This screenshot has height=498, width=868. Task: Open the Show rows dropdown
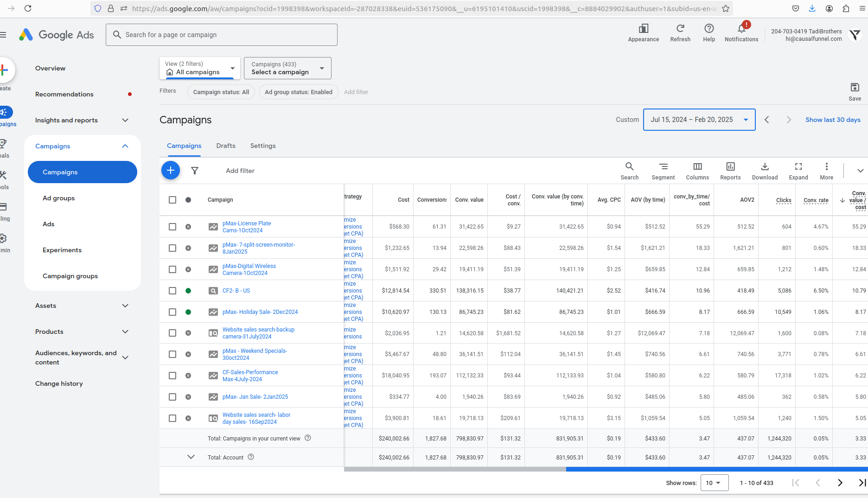714,483
